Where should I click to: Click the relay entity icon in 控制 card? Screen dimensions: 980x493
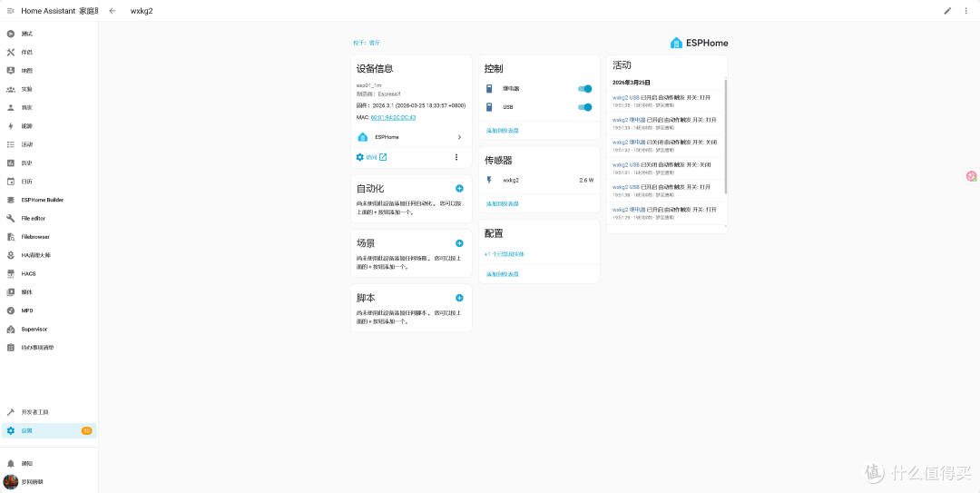point(489,89)
